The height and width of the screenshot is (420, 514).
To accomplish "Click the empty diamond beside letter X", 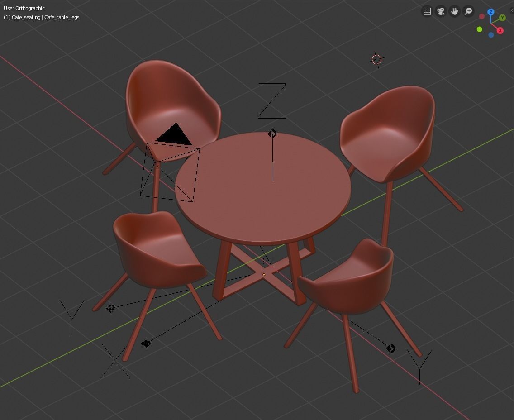I will [146, 343].
